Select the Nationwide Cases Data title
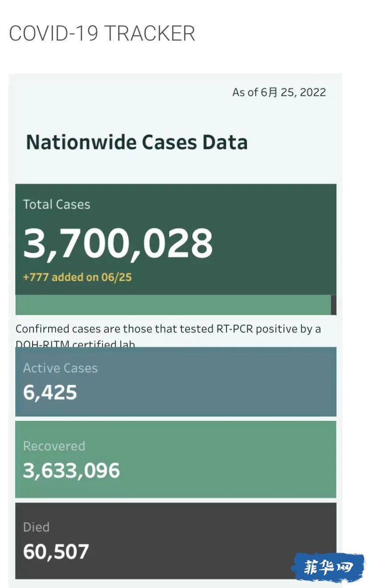369x588 pixels. coord(137,142)
